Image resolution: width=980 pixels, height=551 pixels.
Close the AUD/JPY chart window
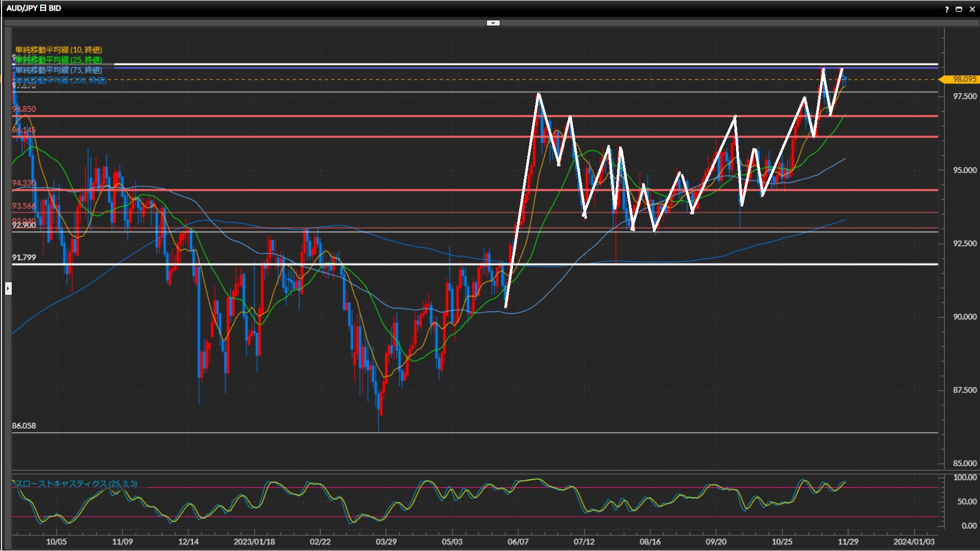(x=972, y=9)
